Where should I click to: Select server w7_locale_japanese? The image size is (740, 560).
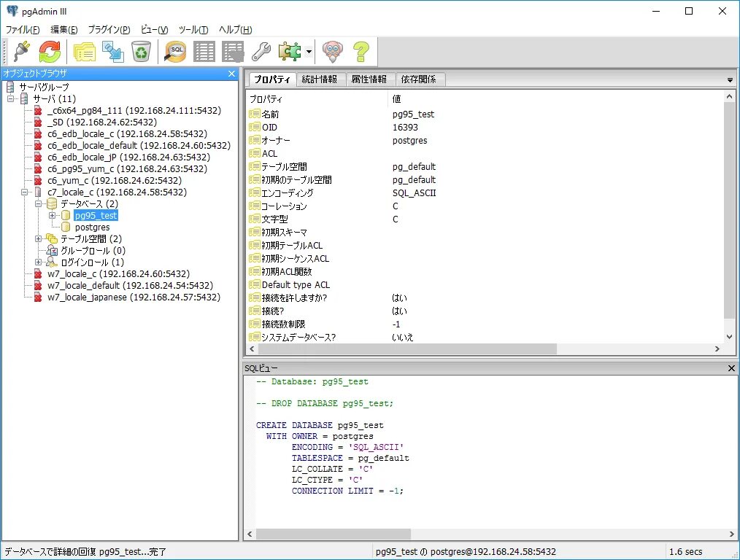(x=134, y=297)
